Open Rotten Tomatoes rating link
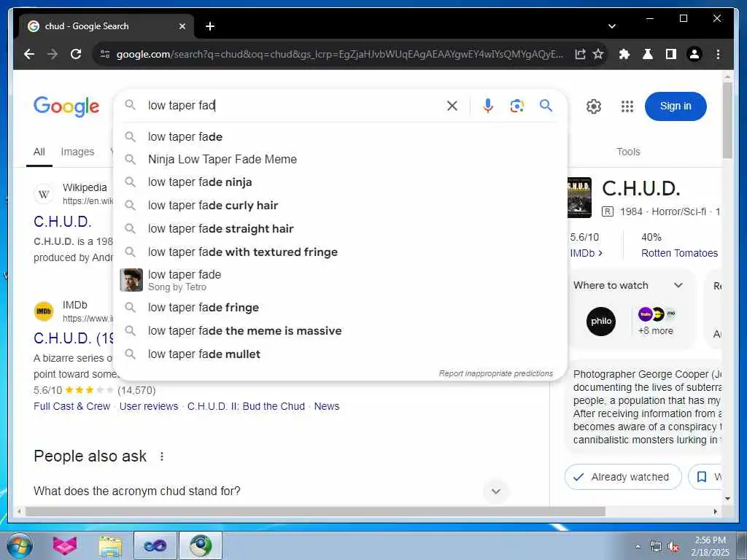 tap(679, 253)
